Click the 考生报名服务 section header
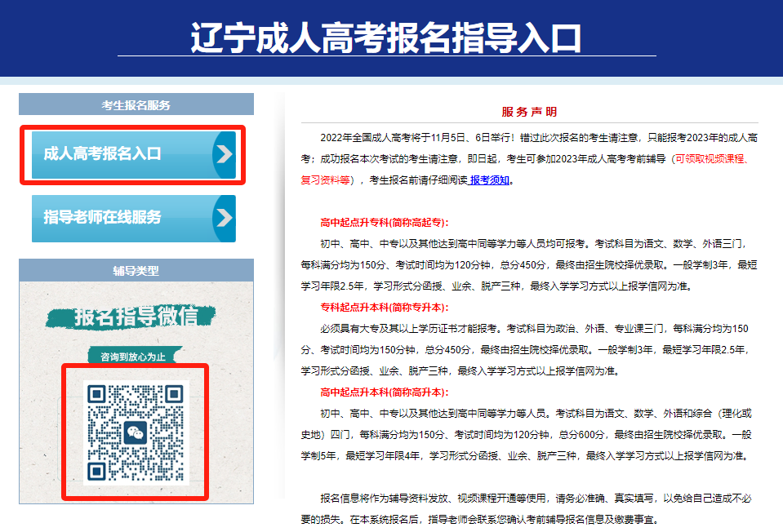 [136, 105]
